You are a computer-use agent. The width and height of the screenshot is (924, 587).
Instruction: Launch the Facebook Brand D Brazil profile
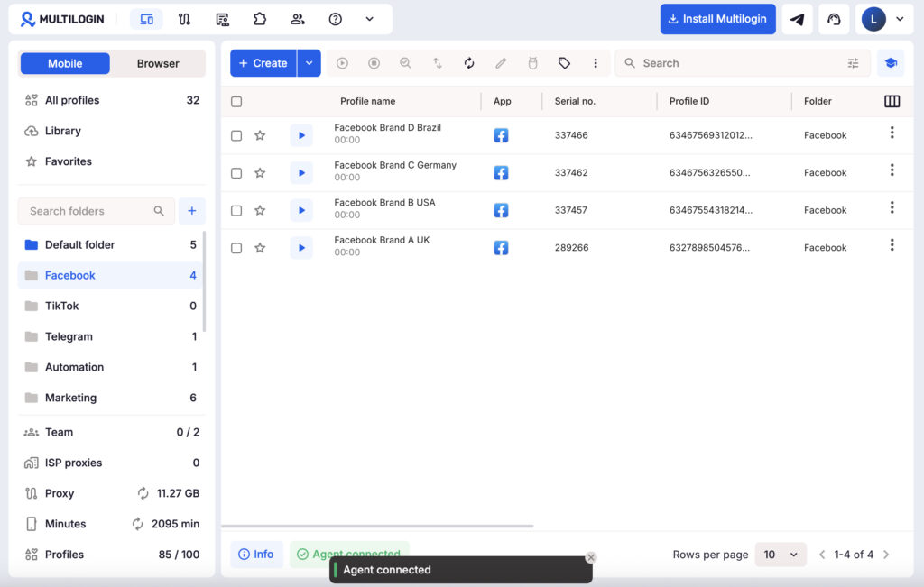(301, 135)
